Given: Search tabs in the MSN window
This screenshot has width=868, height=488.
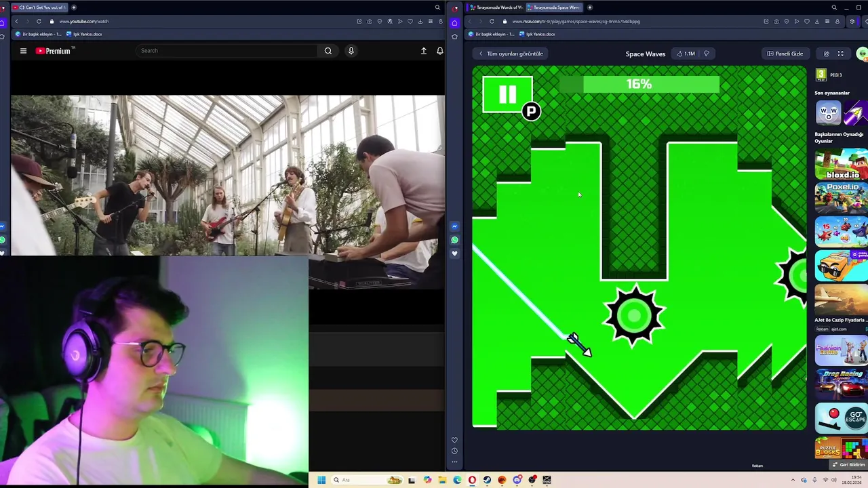Looking at the screenshot, I should 834,7.
